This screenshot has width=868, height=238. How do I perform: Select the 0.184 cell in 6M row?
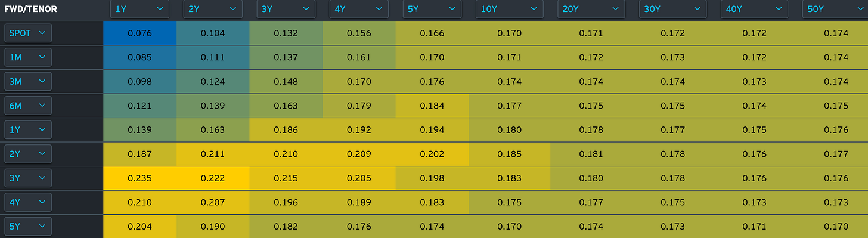point(432,106)
